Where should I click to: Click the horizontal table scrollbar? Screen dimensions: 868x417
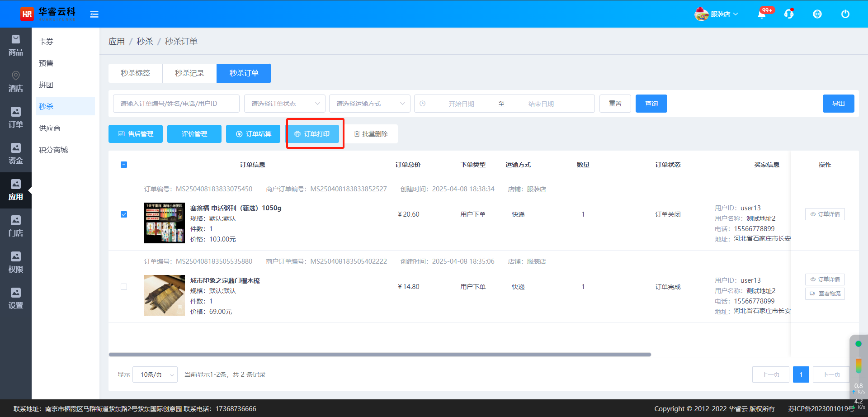point(380,355)
